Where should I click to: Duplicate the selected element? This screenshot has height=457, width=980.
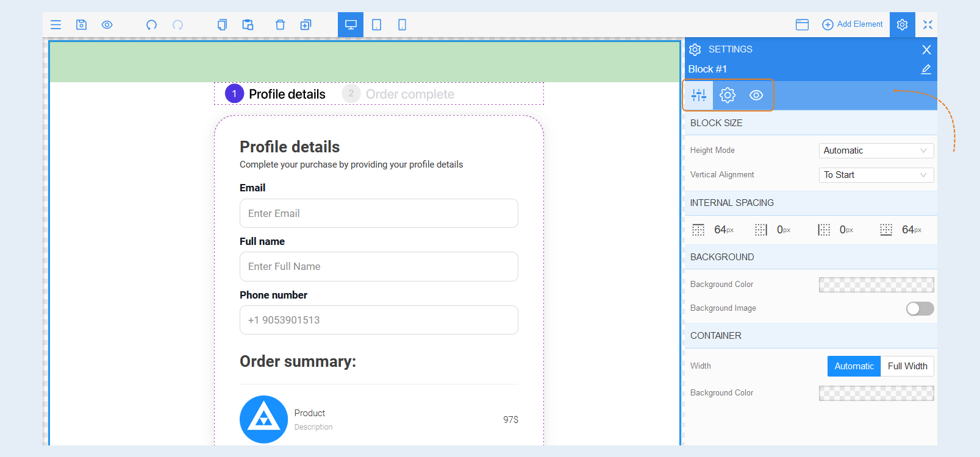[306, 25]
